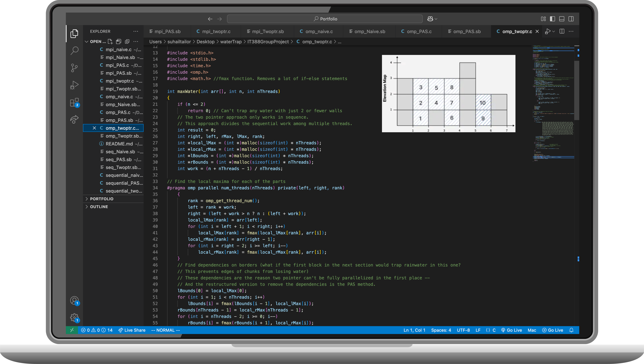Open the Source Control view
The height and width of the screenshot is (364, 644).
74,68
